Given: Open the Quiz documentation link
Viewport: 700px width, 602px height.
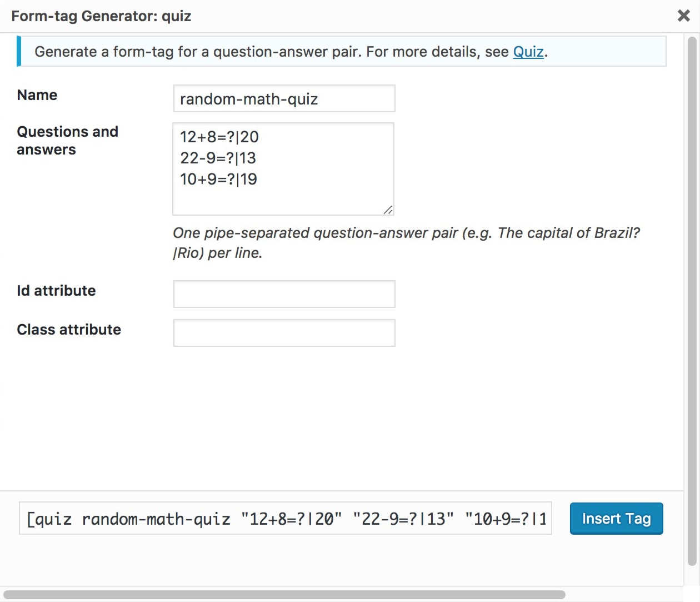Looking at the screenshot, I should coord(527,52).
